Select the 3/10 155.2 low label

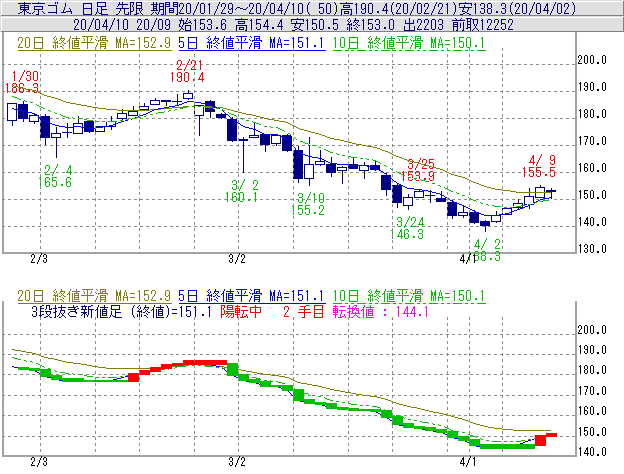[308, 204]
